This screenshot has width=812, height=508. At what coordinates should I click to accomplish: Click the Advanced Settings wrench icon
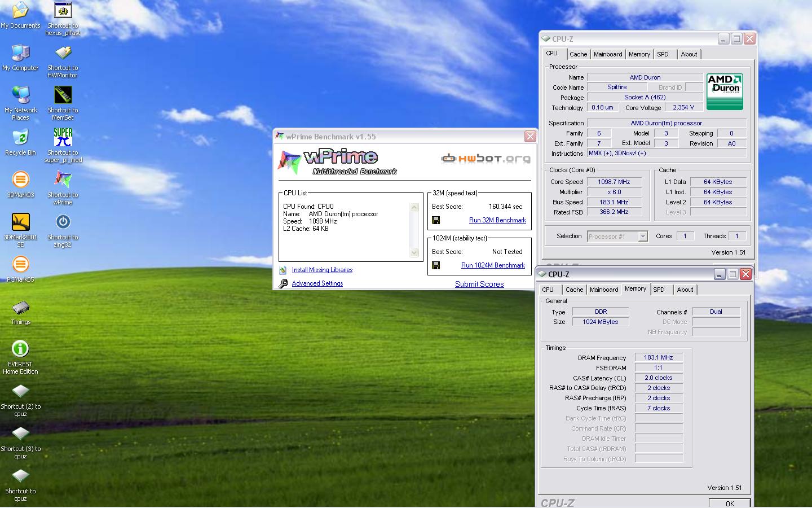(283, 283)
